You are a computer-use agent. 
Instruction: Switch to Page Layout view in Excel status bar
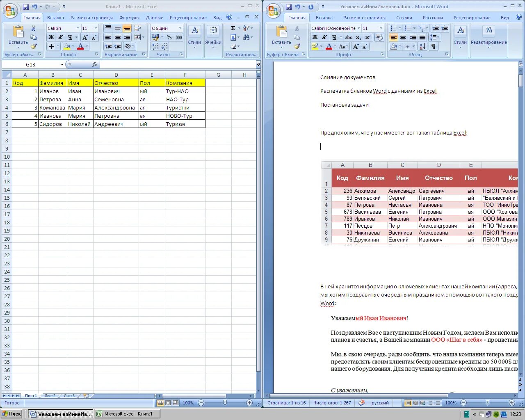(168, 403)
